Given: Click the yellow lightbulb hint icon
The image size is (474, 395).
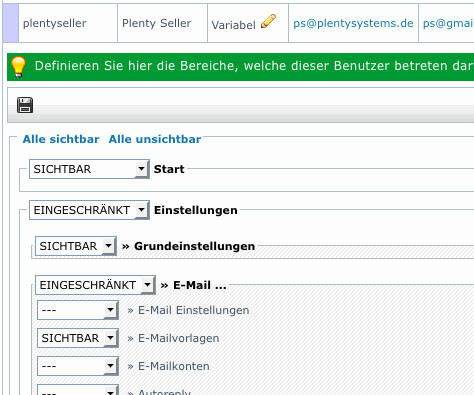Looking at the screenshot, I should click(18, 67).
